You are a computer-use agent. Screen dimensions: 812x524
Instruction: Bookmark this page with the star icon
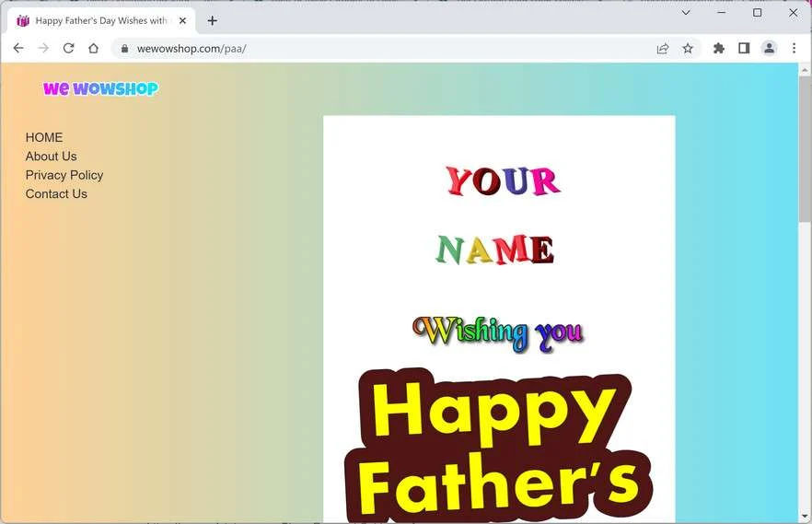[687, 49]
